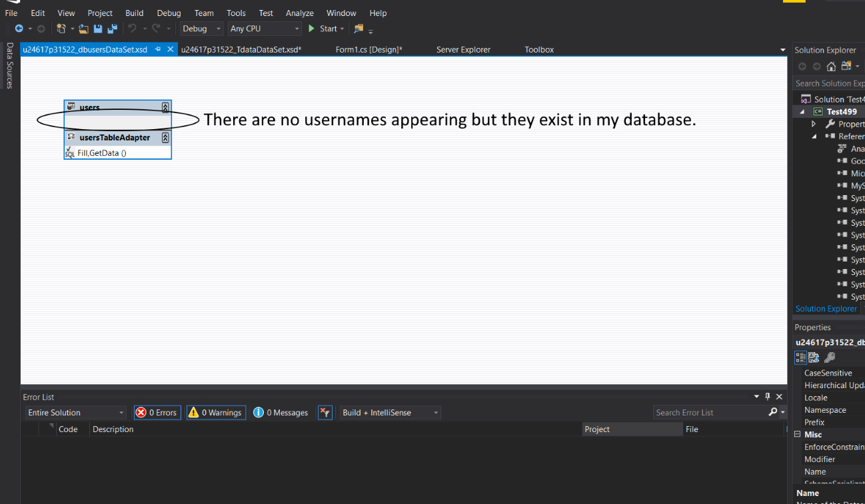This screenshot has width=865, height=504.
Task: Click the Search Error List field
Action: (x=710, y=412)
